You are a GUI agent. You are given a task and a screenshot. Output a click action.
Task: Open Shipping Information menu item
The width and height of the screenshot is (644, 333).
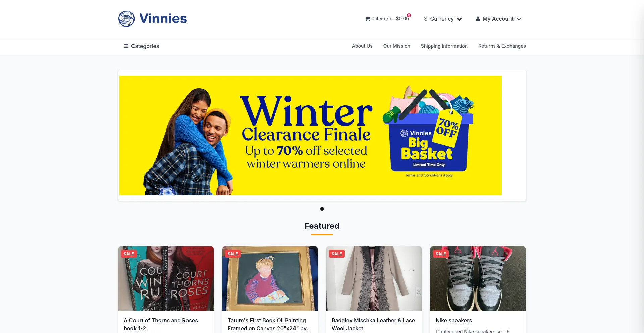coord(444,46)
